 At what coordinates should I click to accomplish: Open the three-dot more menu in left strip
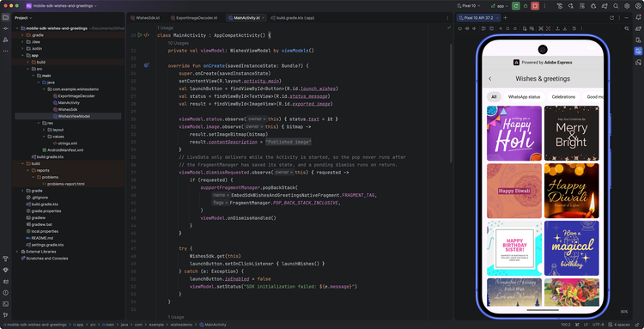tap(5, 51)
